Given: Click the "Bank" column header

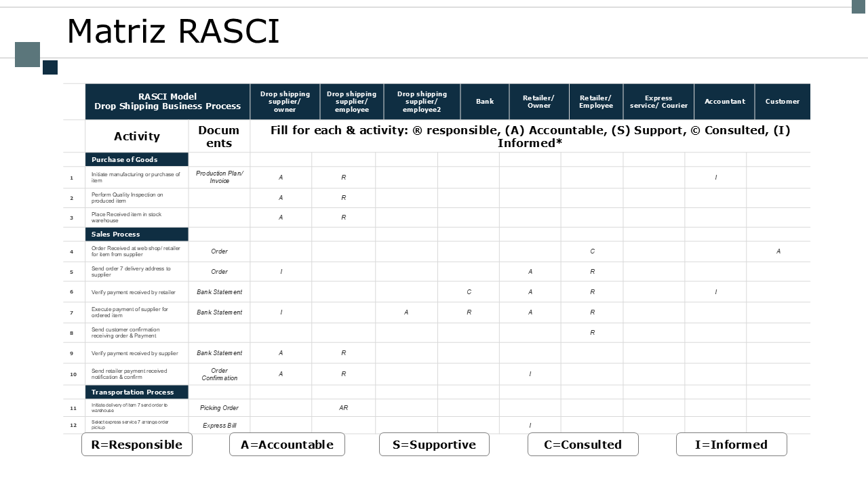Looking at the screenshot, I should coord(485,102).
